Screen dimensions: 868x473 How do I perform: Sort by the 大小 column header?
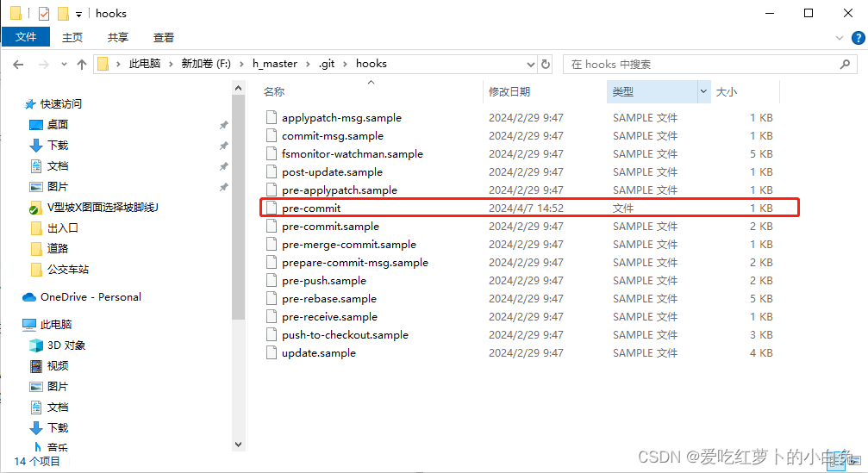click(x=727, y=92)
